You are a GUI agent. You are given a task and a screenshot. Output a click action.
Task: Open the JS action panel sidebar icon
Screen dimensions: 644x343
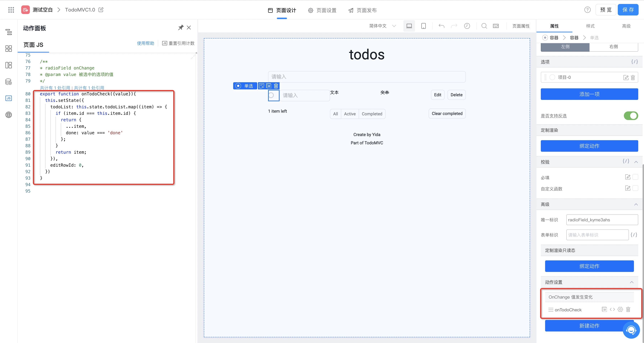(8, 98)
